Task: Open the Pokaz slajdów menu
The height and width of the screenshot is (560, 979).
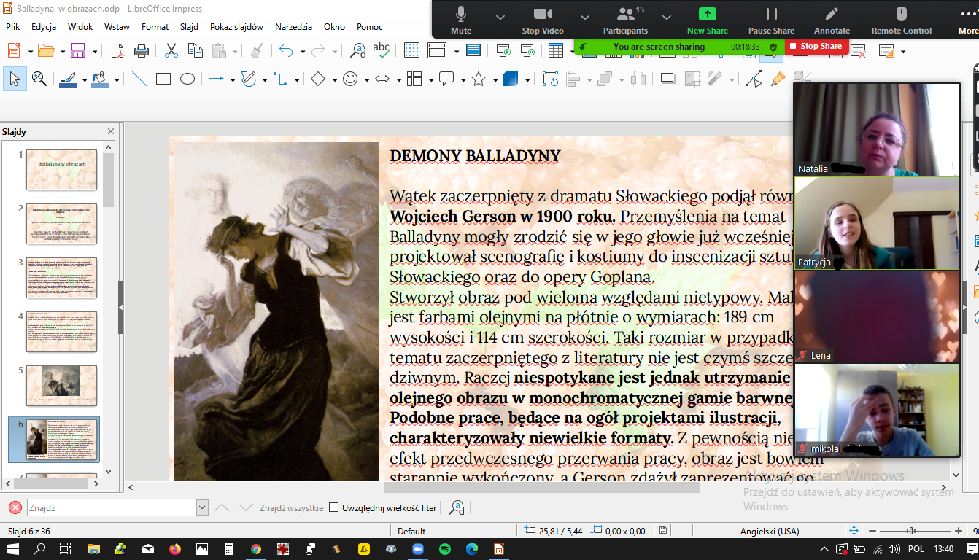Action: click(236, 27)
